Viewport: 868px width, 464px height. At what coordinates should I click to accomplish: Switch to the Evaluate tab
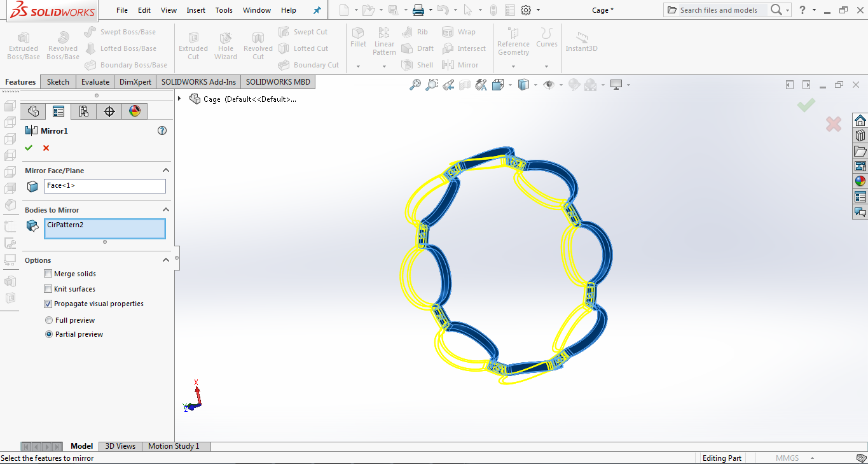point(95,82)
